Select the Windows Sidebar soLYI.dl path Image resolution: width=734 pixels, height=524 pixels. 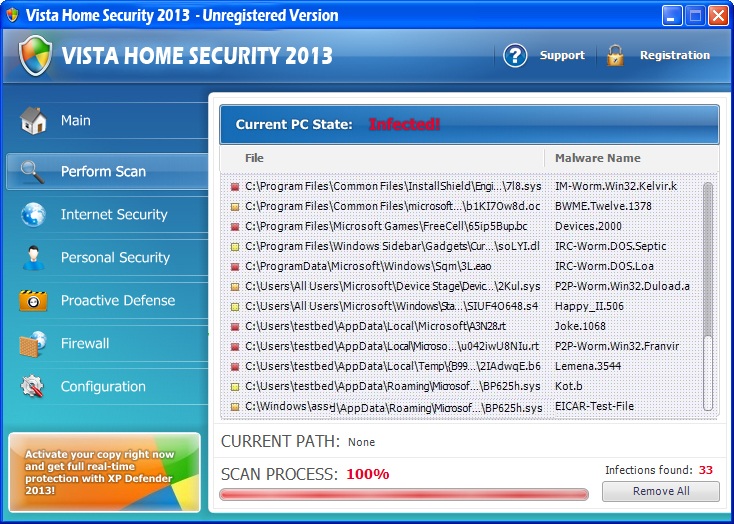392,246
